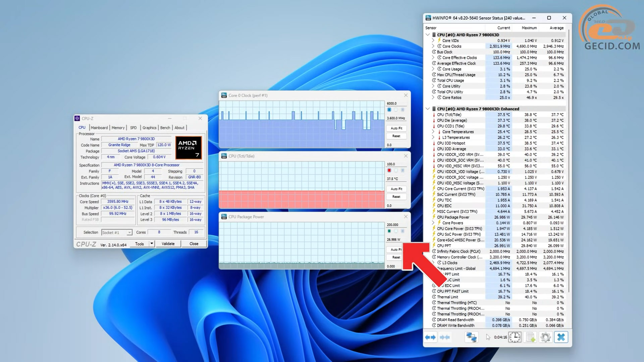Click the 200.000 maximum field in Package Power graph
This screenshot has width=644, height=362.
(x=396, y=225)
